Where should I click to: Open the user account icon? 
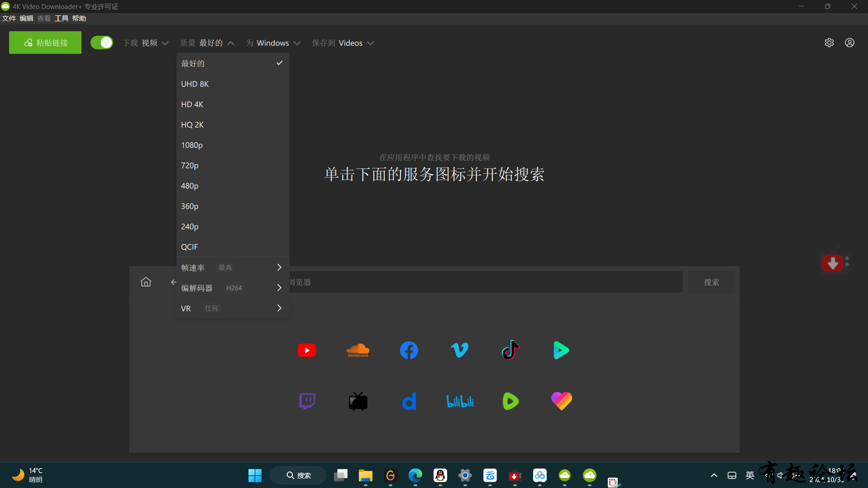(x=849, y=43)
